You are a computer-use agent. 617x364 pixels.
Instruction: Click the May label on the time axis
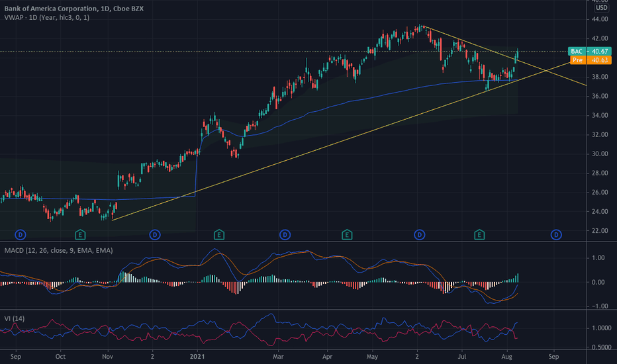[x=372, y=357]
